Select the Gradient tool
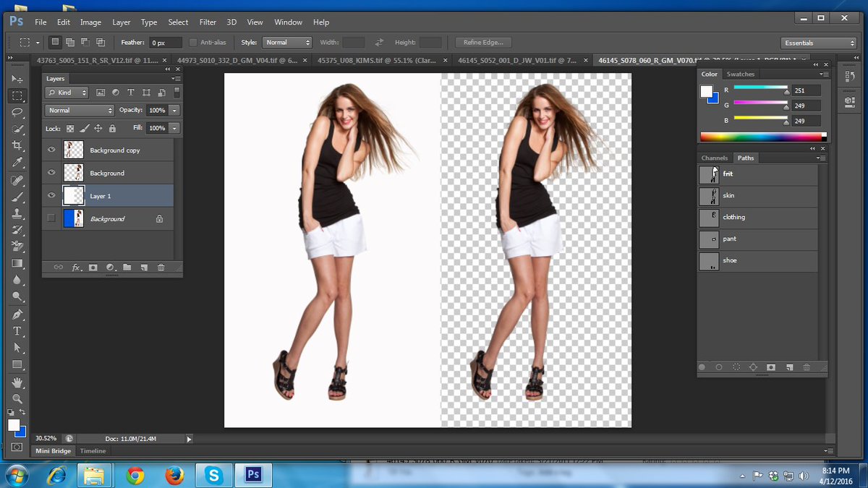The width and height of the screenshot is (868, 488). [17, 263]
